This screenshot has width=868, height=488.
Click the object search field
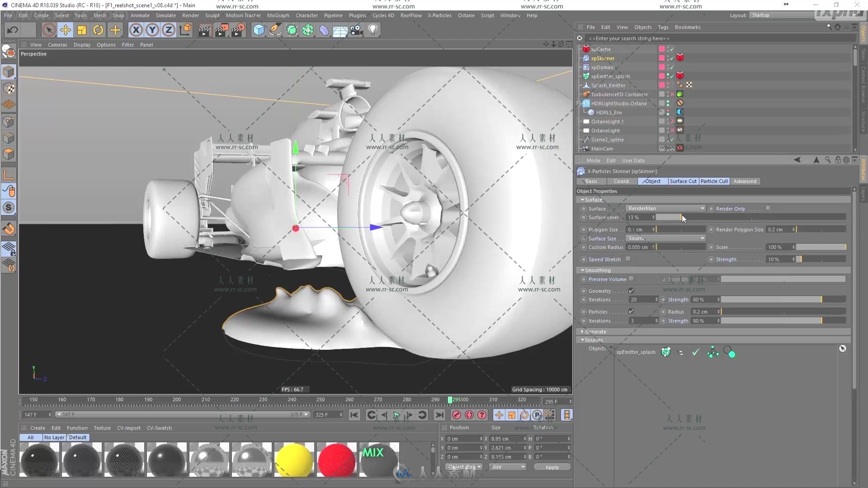(719, 38)
